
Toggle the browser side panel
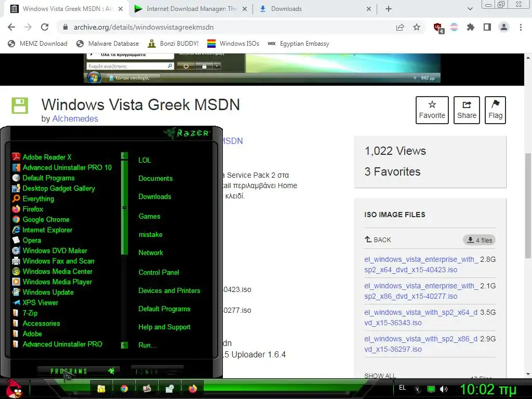click(x=487, y=27)
